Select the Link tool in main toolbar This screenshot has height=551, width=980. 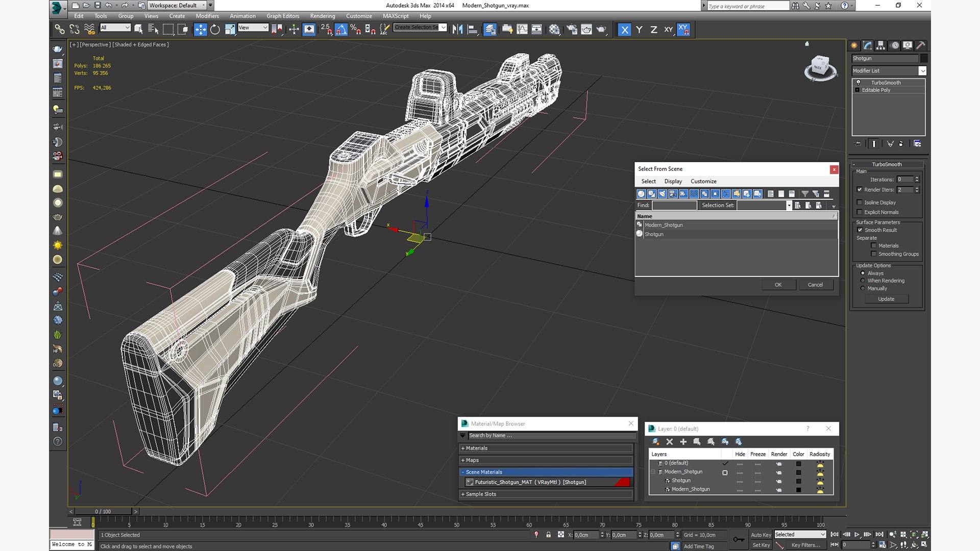(x=60, y=29)
